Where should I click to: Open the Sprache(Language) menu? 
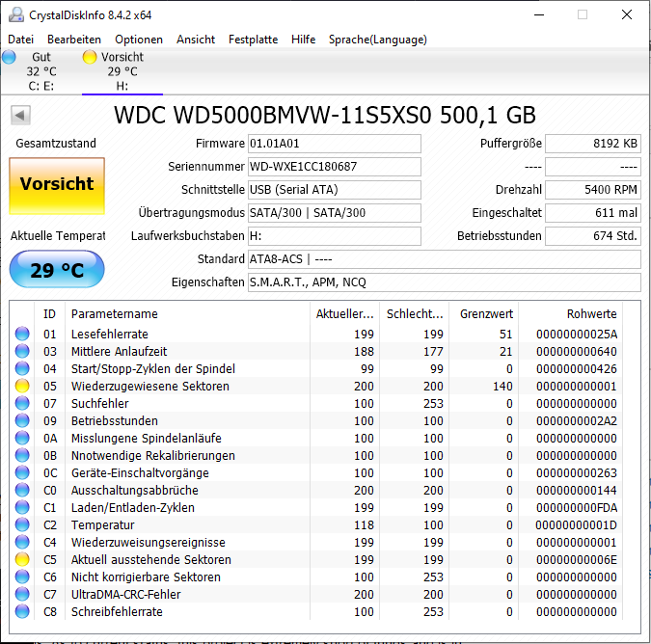377,40
